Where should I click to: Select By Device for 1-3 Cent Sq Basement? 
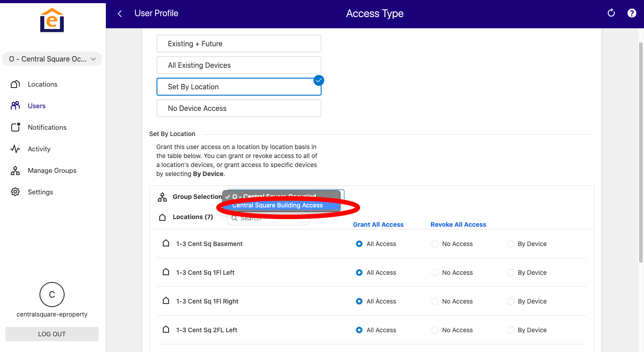coord(510,244)
